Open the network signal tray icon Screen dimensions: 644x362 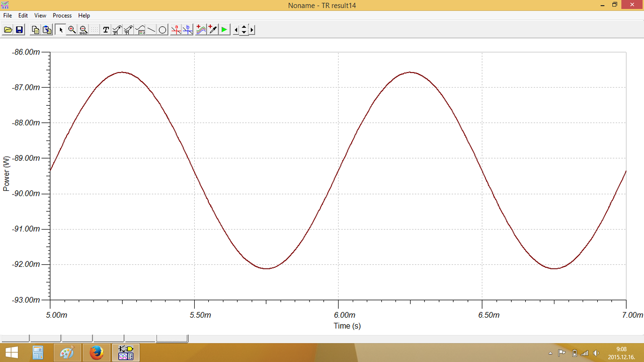click(585, 353)
